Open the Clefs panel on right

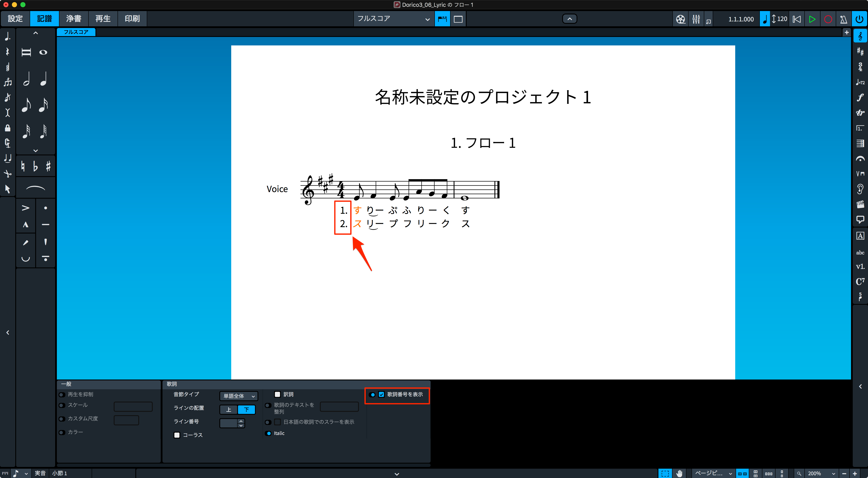(860, 36)
